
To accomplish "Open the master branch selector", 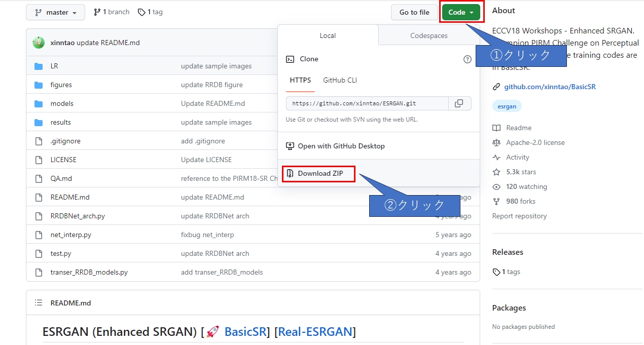I will (55, 12).
